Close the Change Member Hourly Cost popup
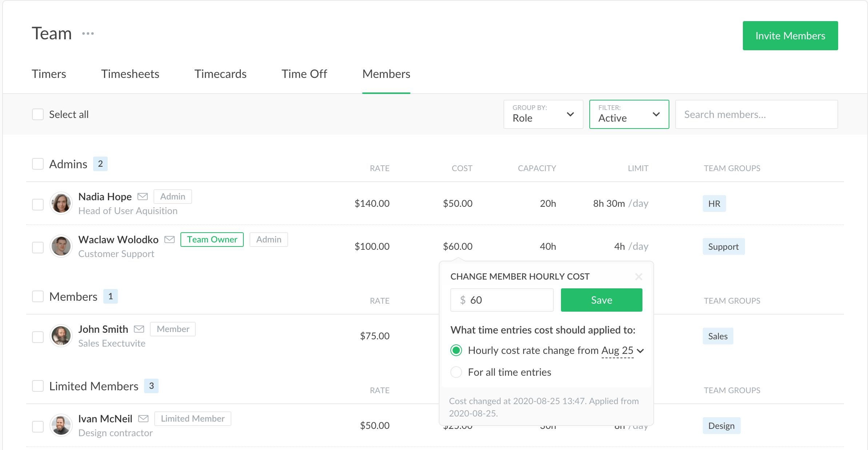Screen dimensions: 868x450 tap(638, 277)
